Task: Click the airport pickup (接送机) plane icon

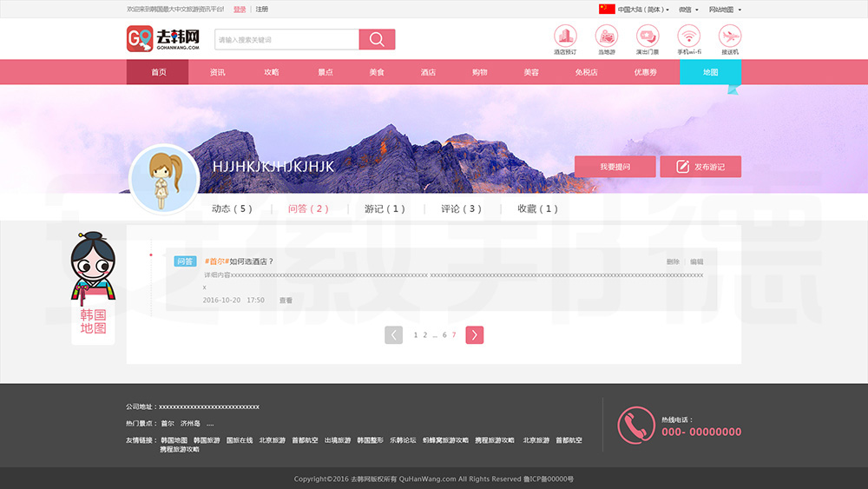Action: [730, 36]
